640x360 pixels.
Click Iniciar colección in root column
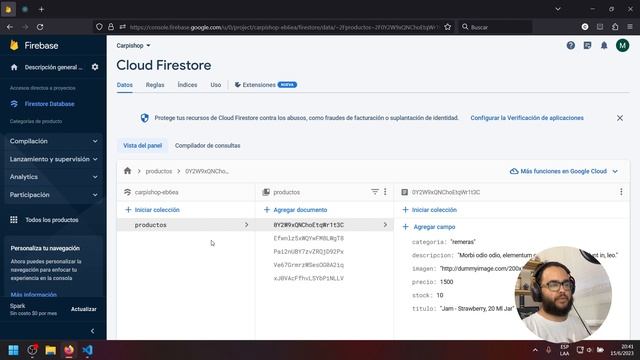coord(152,210)
